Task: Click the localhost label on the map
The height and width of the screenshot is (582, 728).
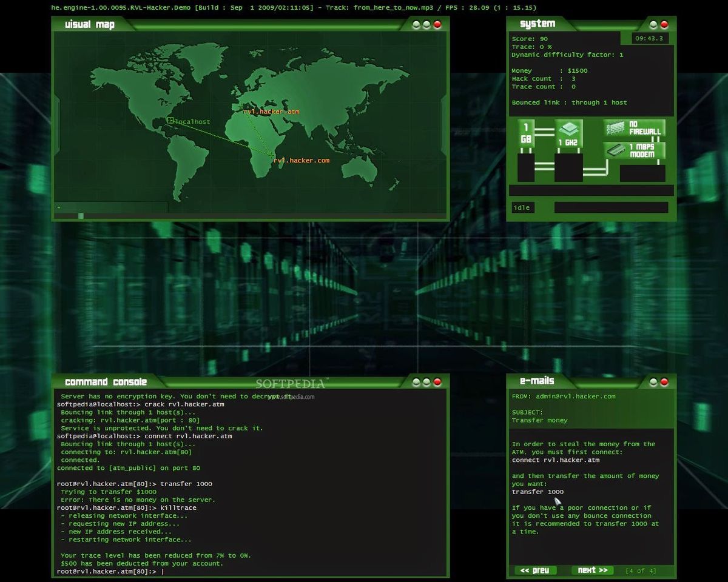Action: click(x=193, y=122)
